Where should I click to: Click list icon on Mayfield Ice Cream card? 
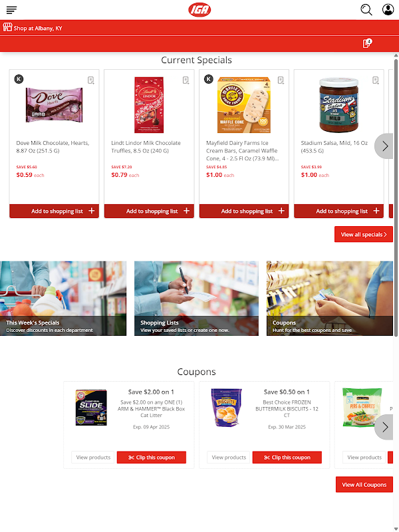pos(281,80)
